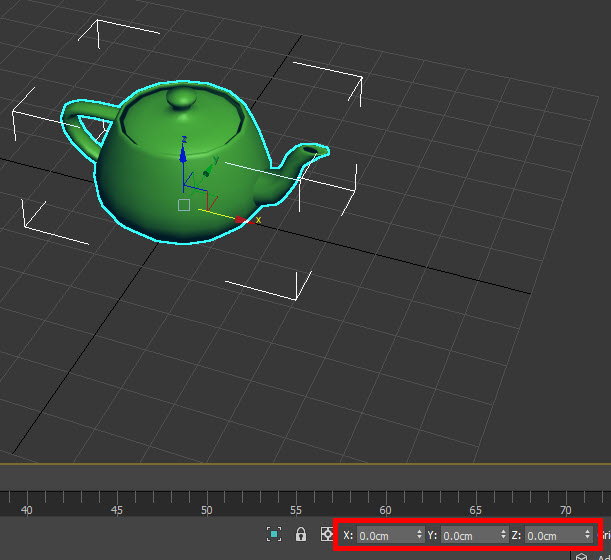Image resolution: width=611 pixels, height=560 pixels.
Task: Jump to frame 65 on the timeline
Action: pyautogui.click(x=475, y=510)
